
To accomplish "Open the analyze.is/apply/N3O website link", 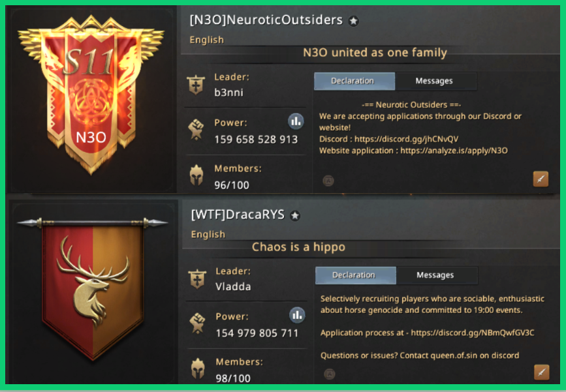I will [x=454, y=151].
